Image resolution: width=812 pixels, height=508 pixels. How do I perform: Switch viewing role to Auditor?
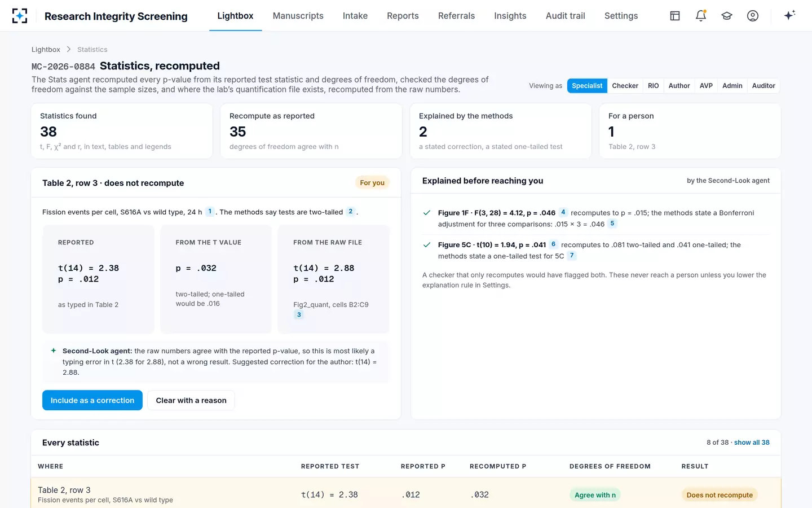[764, 86]
